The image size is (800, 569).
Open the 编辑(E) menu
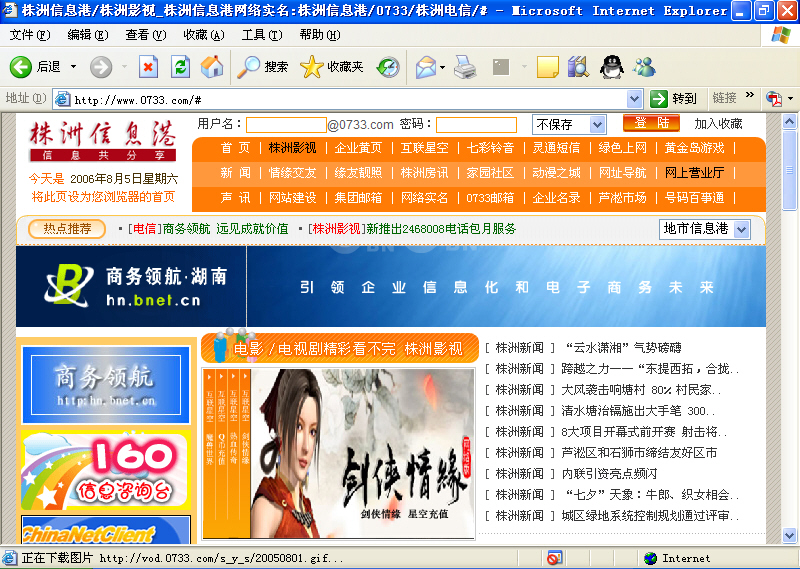pos(88,35)
